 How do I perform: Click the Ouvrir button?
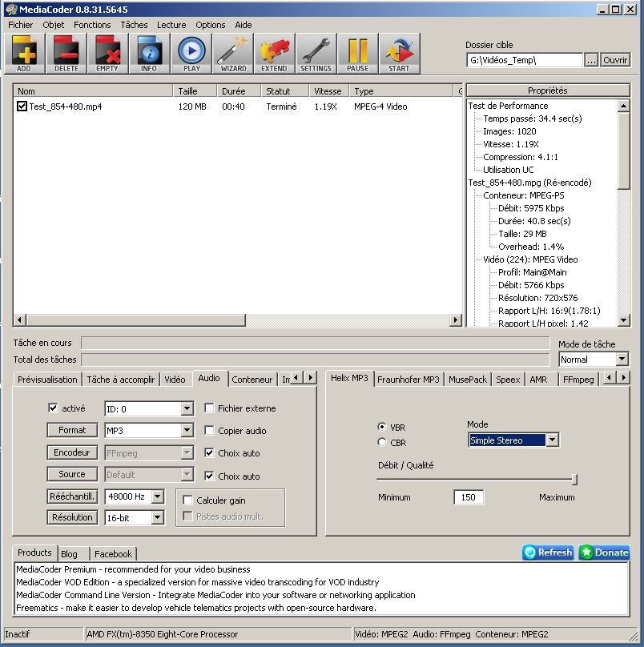[615, 60]
